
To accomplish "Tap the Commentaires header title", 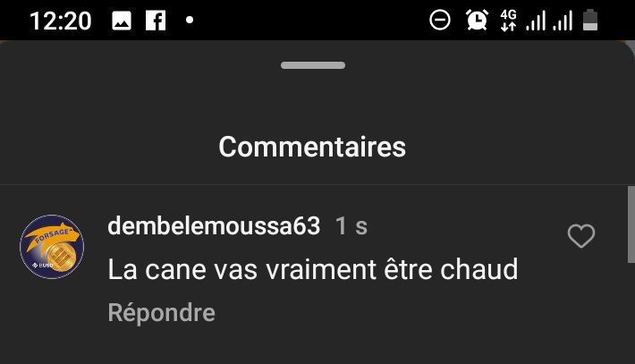I will [312, 147].
